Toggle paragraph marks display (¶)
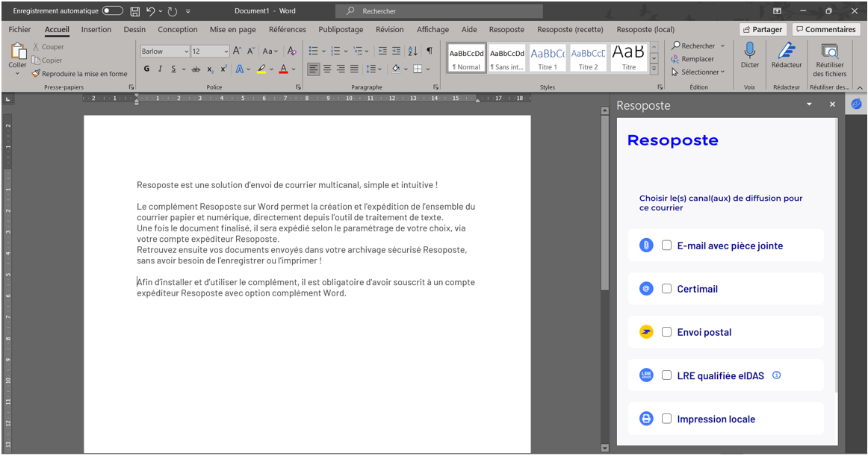 point(429,51)
